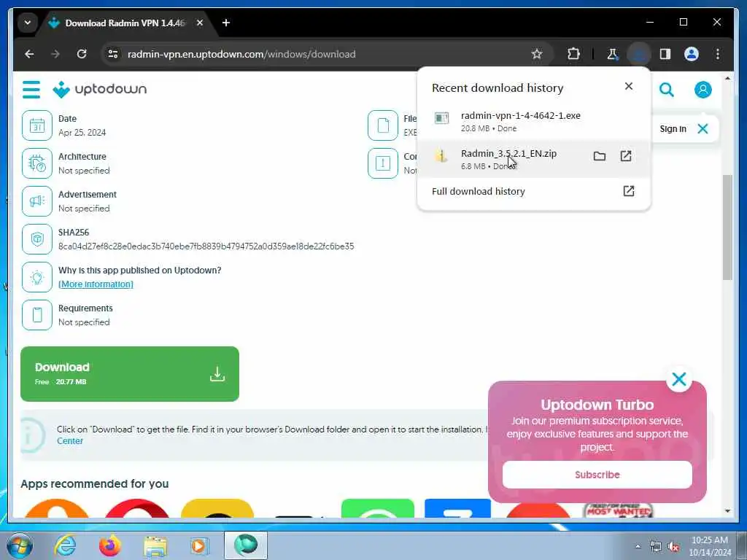
Task: Close the Uptodown Turbo popup
Action: [679, 379]
